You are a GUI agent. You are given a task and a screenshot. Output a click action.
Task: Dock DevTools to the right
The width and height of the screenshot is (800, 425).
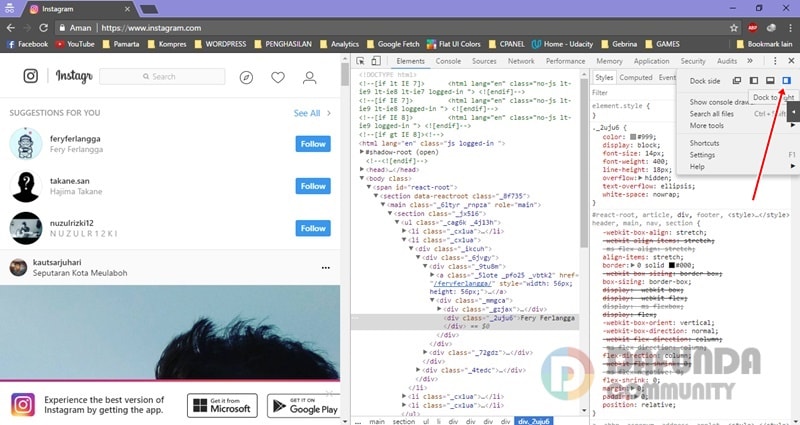pos(785,80)
